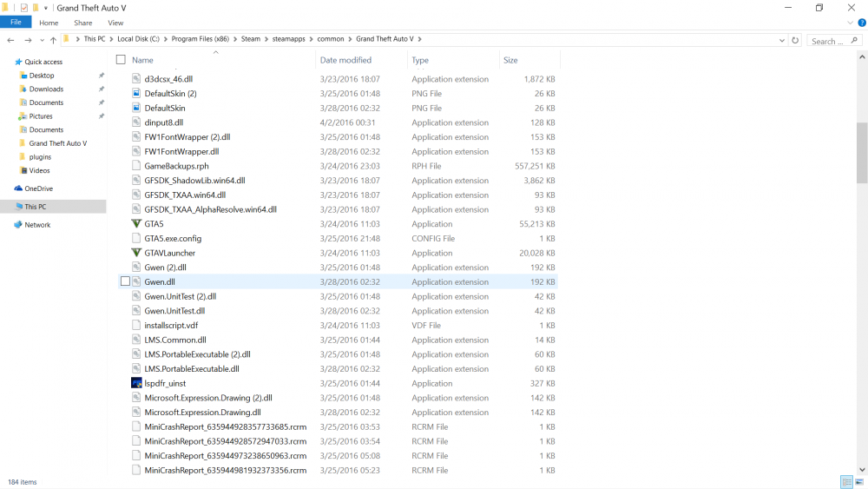868x489 pixels.
Task: Click the scrollbar down arrow
Action: point(862,470)
